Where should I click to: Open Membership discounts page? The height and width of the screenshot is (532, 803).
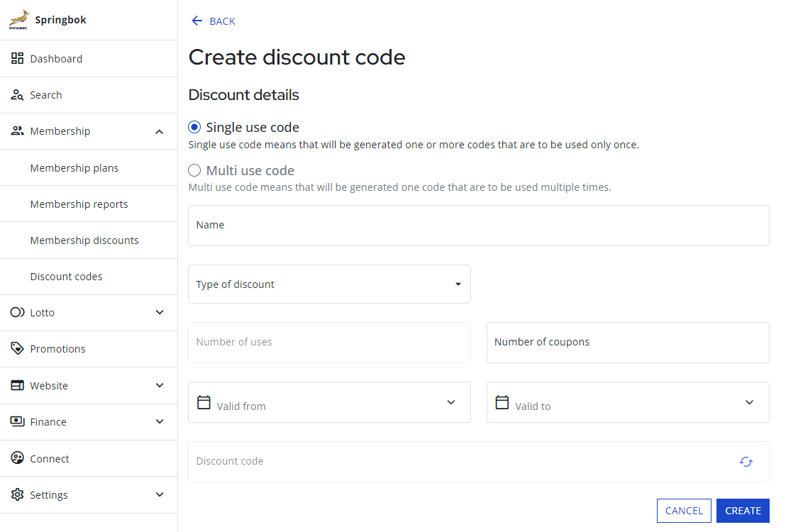click(84, 240)
